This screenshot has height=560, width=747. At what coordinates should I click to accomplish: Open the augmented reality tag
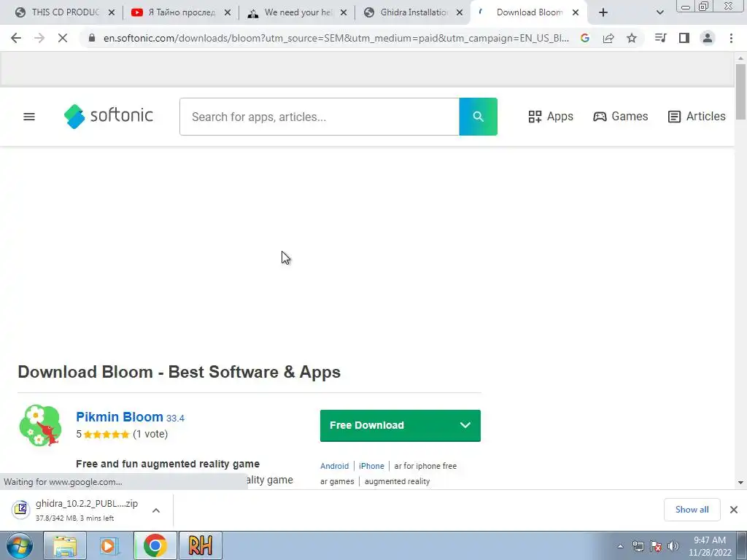point(398,481)
